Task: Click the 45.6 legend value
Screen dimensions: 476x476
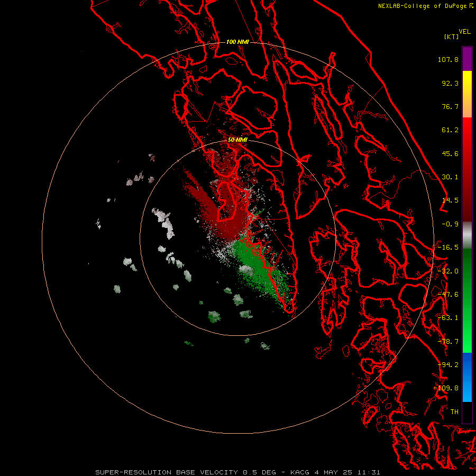Action: click(x=450, y=153)
